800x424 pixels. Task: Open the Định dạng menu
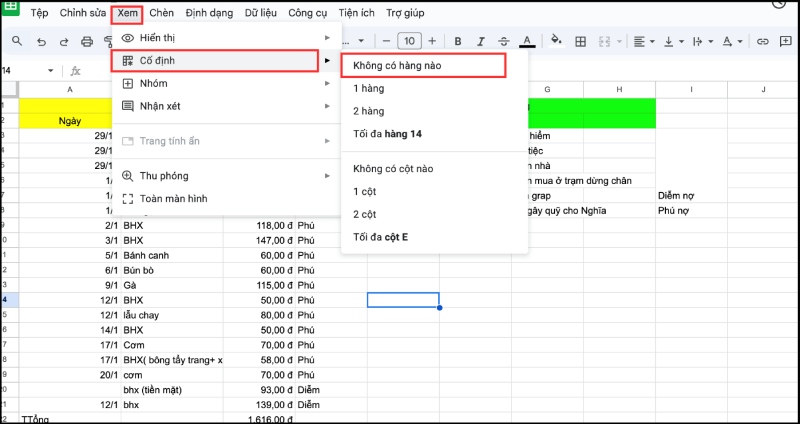(x=209, y=13)
